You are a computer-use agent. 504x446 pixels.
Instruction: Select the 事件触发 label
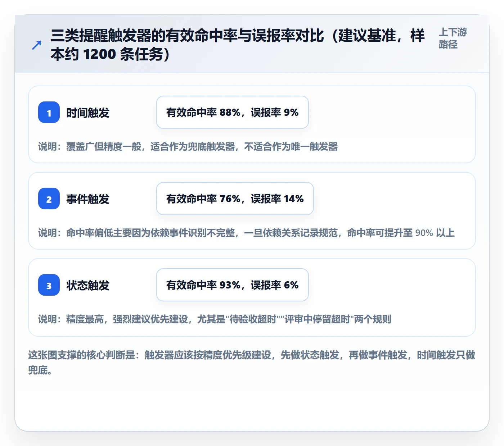(88, 199)
